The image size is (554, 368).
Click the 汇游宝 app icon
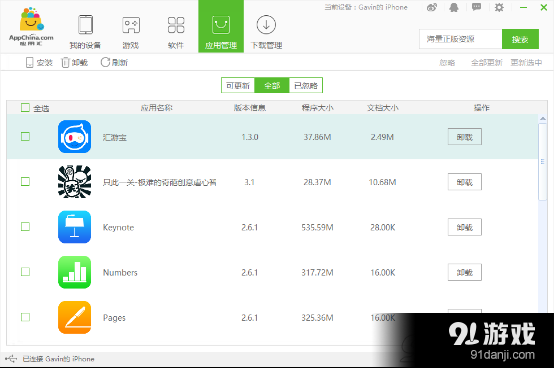[x=75, y=137]
